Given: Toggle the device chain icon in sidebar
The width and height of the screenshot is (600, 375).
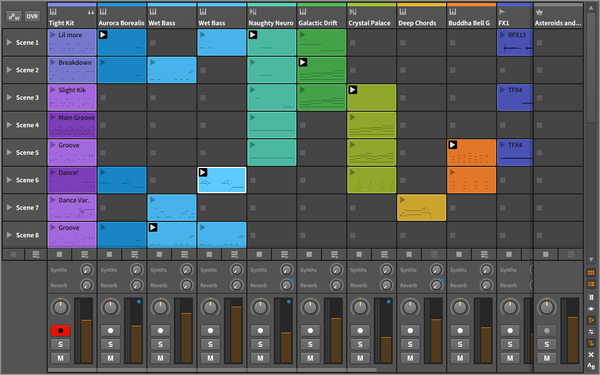Looking at the screenshot, I should click(x=591, y=320).
